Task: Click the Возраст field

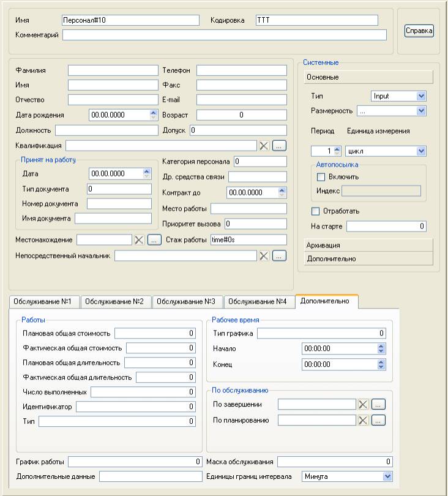Action: 242,115
